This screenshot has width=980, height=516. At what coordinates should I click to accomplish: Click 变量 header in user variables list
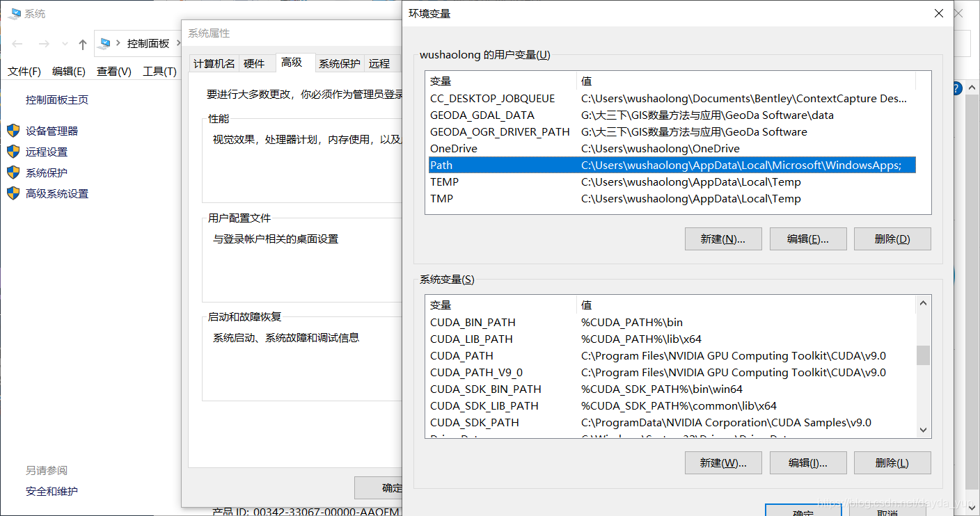click(x=501, y=81)
